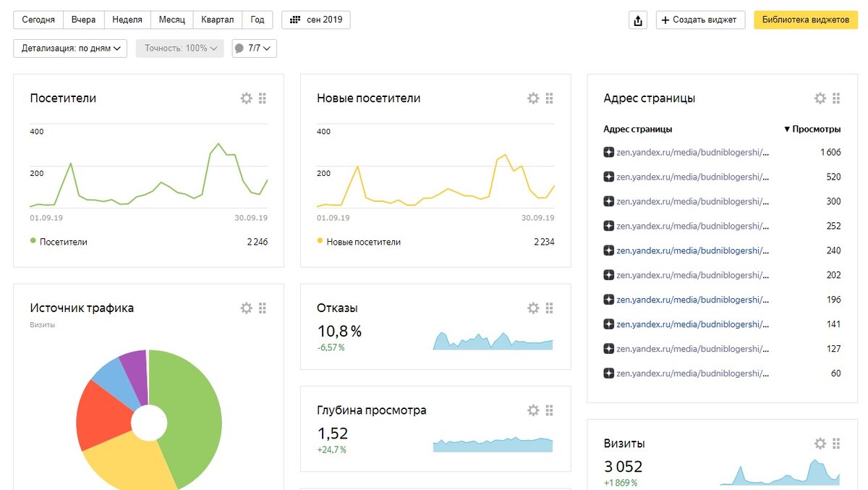Switch to the Квартал period tab

pyautogui.click(x=218, y=20)
